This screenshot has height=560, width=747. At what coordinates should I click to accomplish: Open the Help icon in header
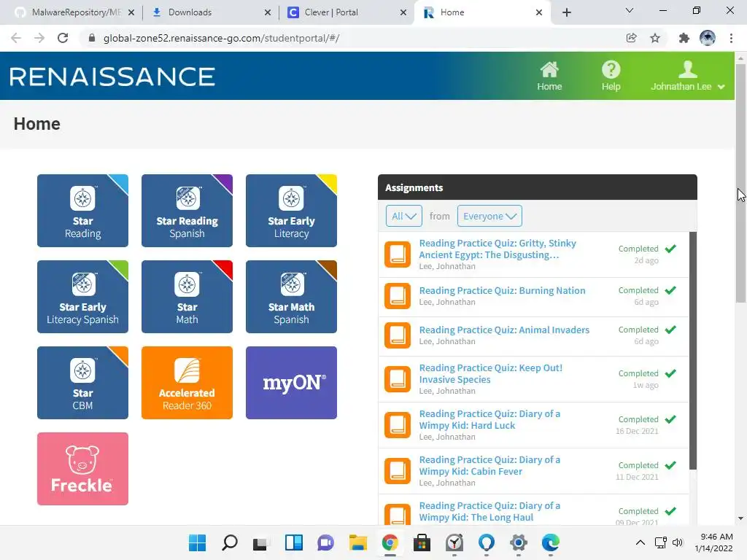611,76
